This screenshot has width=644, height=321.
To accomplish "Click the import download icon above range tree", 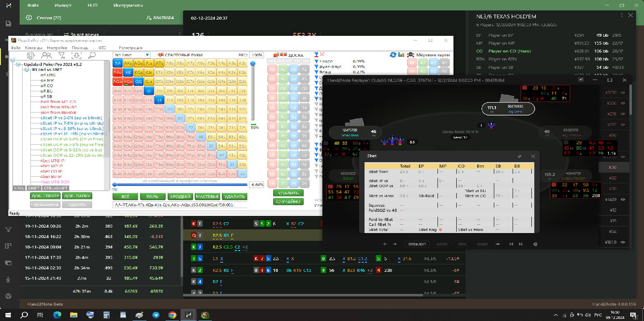I will click(77, 55).
